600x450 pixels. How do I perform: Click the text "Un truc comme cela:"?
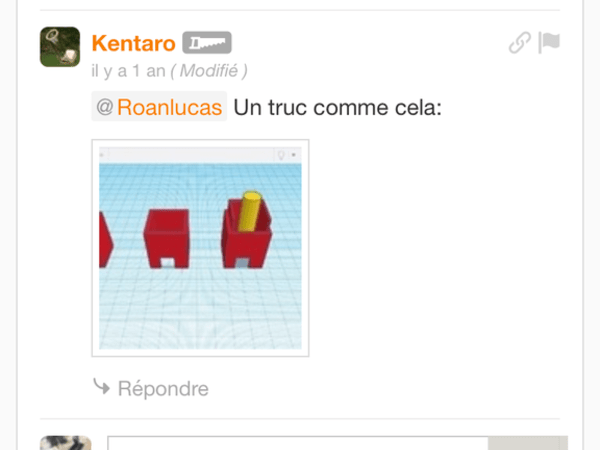[x=338, y=107]
